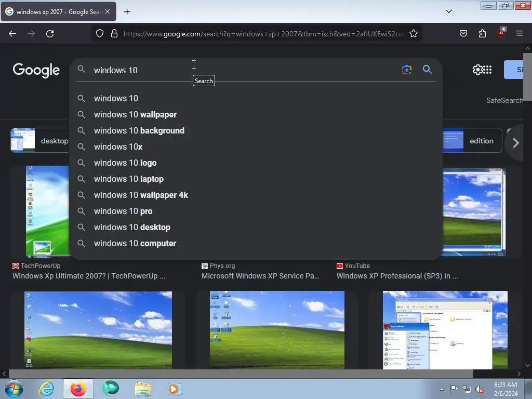Click the taskbar clock showing 8:23 AM

506,389
